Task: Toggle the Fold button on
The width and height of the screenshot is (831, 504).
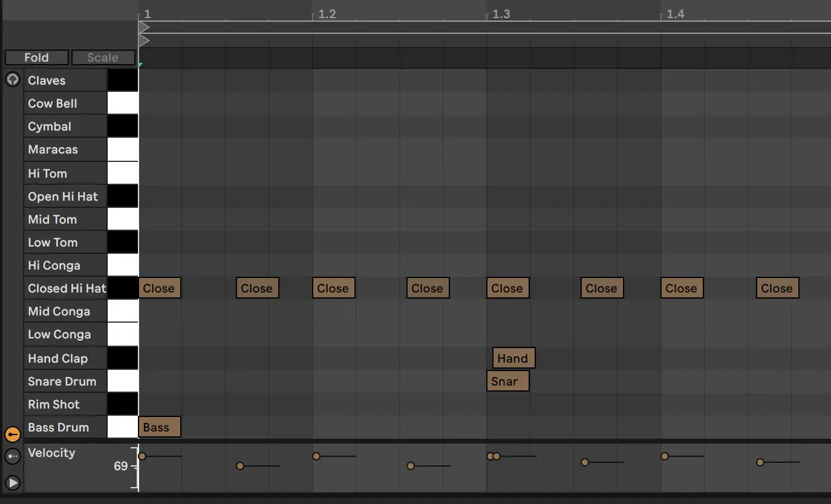Action: click(36, 57)
